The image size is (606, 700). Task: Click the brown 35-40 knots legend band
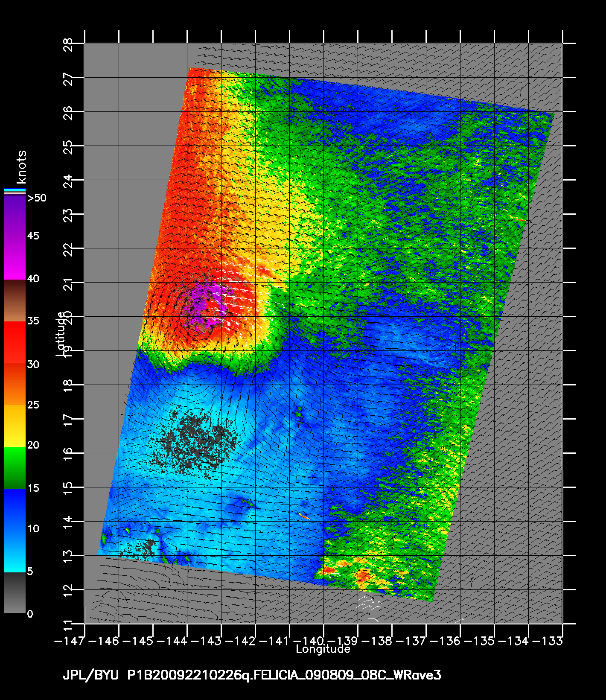[15, 300]
